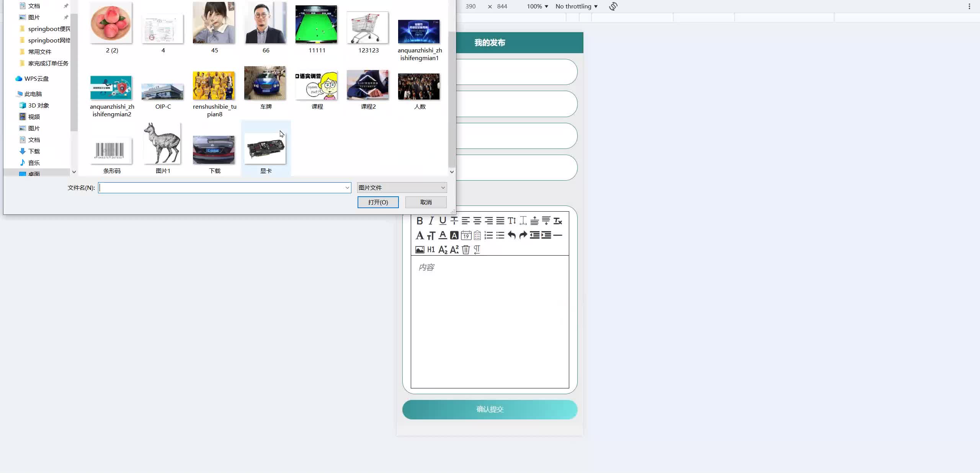This screenshot has height=473, width=980.
Task: Click the undo icon in the editor toolbar
Action: (x=512, y=235)
